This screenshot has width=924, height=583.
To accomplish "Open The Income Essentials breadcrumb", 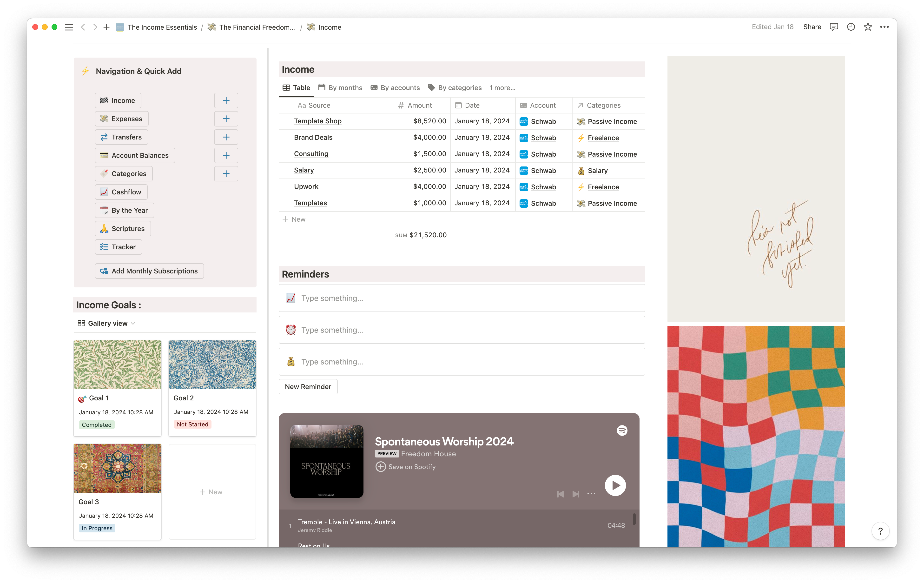I will pos(156,27).
